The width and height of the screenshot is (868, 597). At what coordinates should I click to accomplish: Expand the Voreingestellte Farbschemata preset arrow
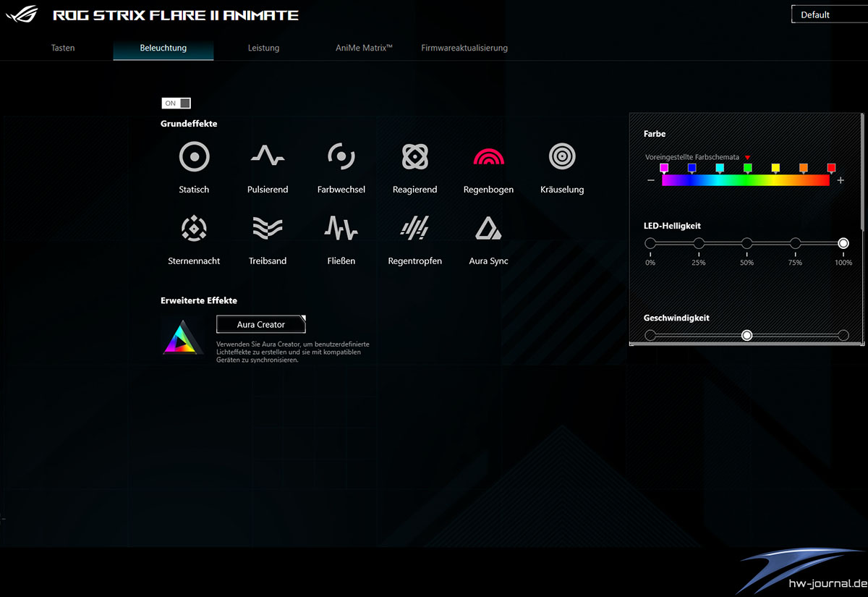pyautogui.click(x=747, y=157)
